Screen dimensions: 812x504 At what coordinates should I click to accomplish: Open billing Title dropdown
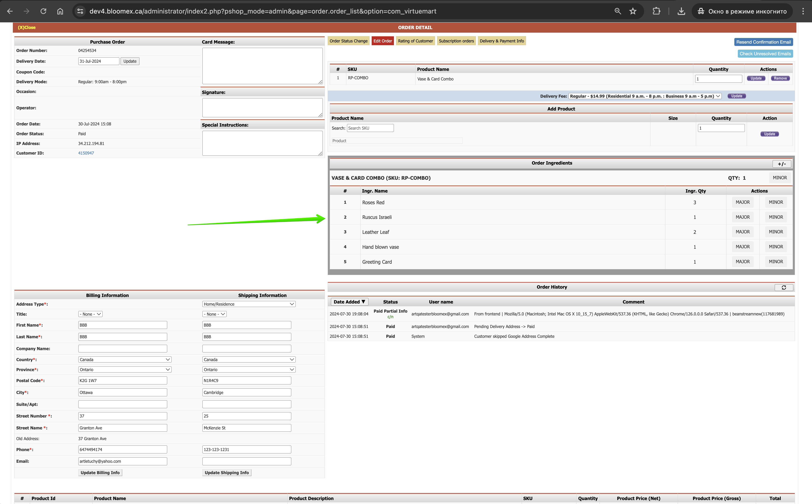(x=90, y=314)
